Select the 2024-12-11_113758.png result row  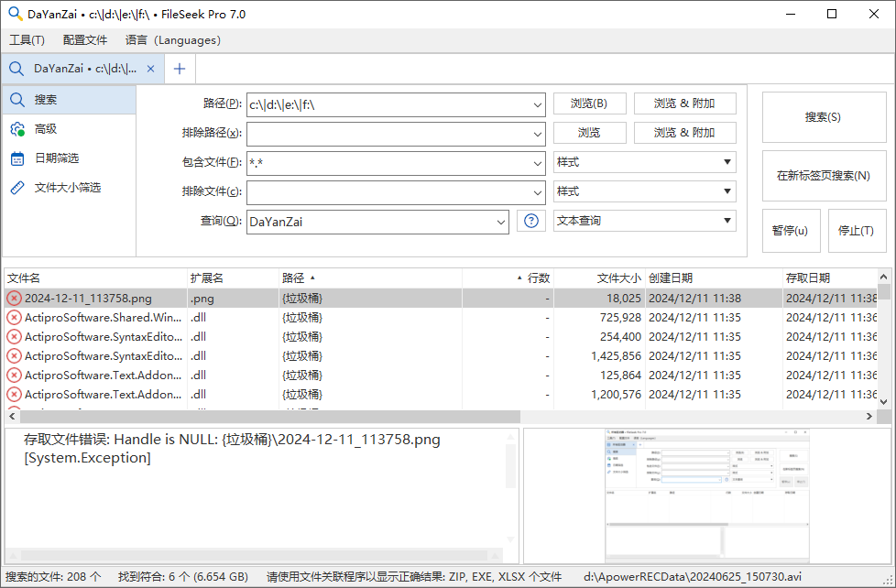click(442, 299)
